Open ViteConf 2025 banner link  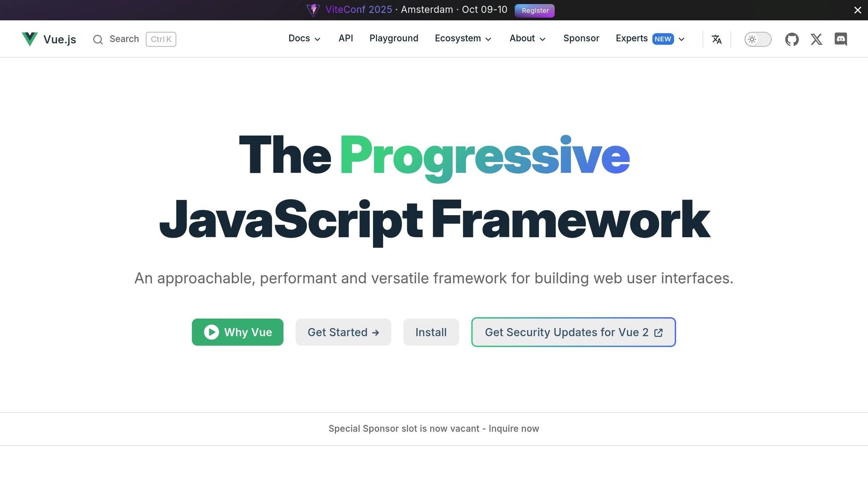(359, 10)
